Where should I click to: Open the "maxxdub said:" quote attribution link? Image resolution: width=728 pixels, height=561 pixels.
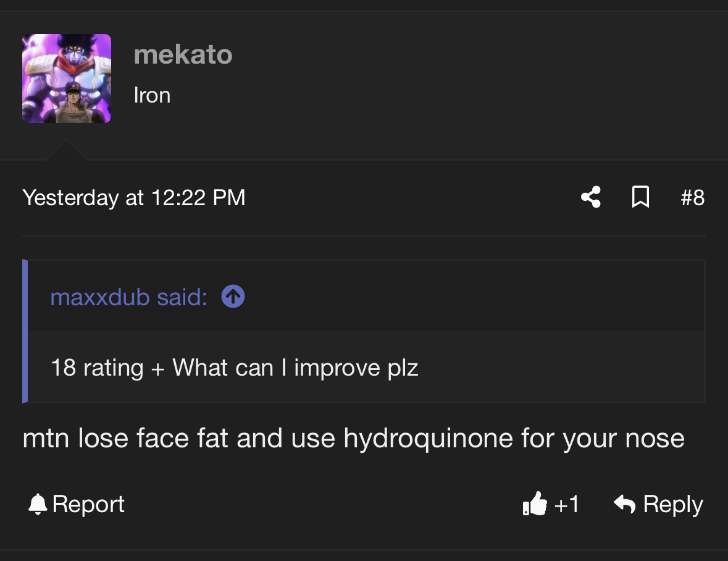pyautogui.click(x=128, y=297)
